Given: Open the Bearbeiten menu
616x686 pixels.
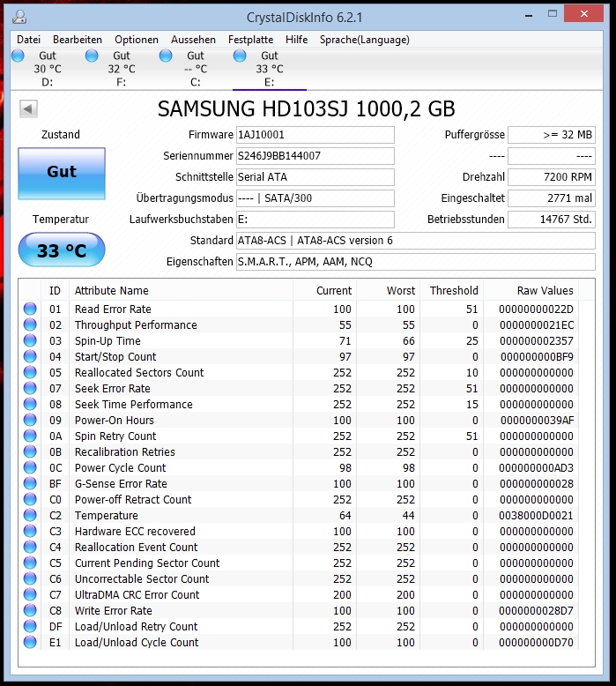Looking at the screenshot, I should pos(78,40).
